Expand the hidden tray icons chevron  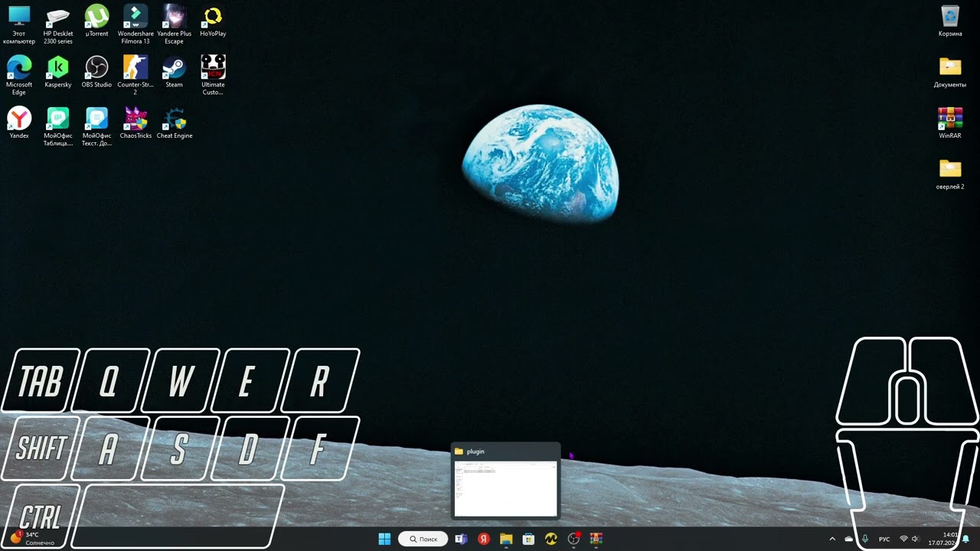coord(832,539)
